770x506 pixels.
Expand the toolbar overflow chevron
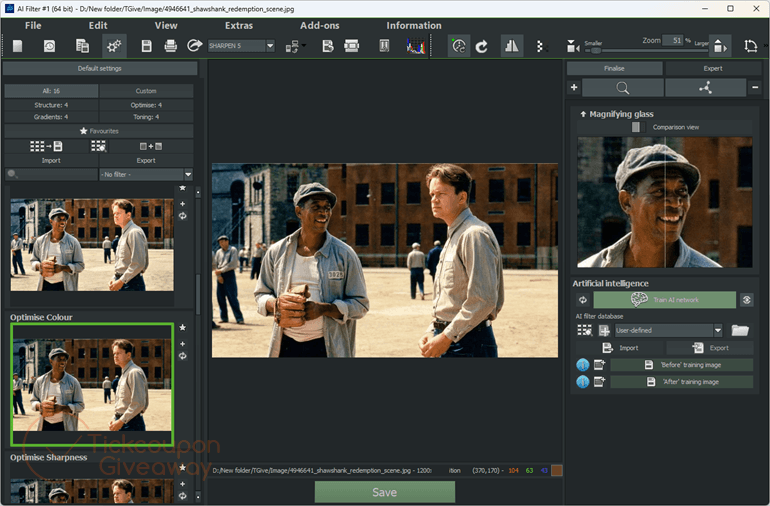pos(766,46)
